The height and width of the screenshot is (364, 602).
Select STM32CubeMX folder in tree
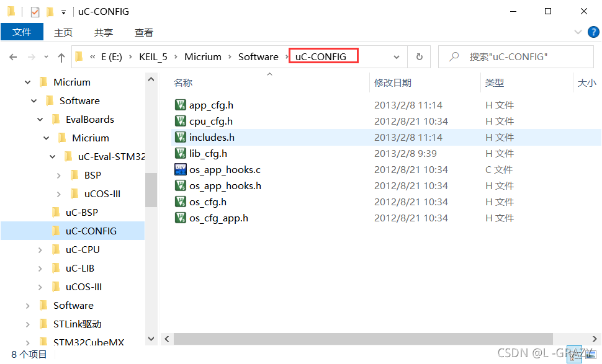(x=89, y=342)
